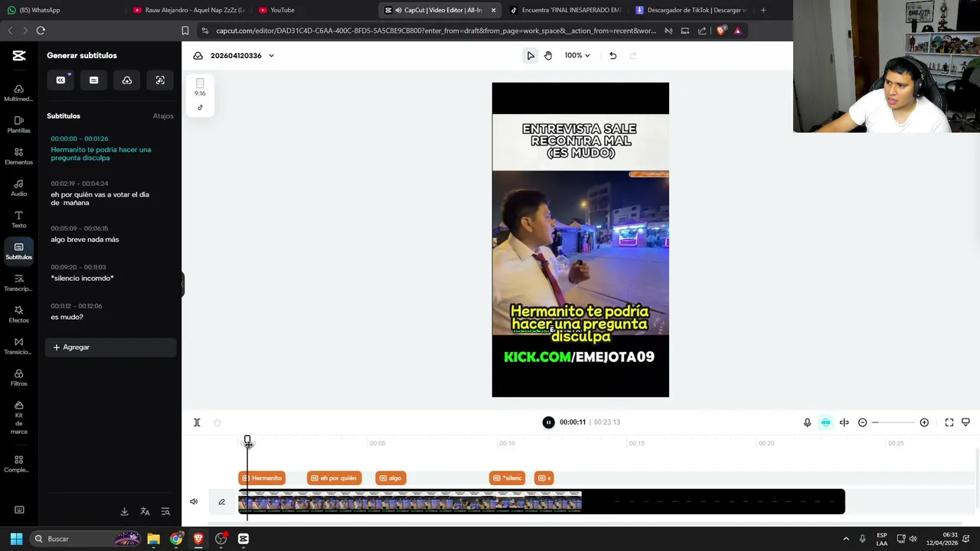
Task: Start voice recording with microphone icon
Action: coord(807,422)
